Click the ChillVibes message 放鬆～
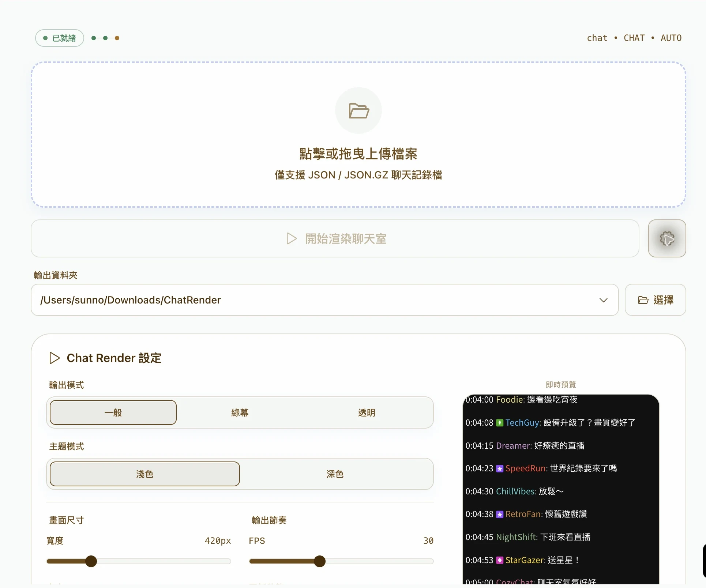This screenshot has height=588, width=706. [x=551, y=491]
